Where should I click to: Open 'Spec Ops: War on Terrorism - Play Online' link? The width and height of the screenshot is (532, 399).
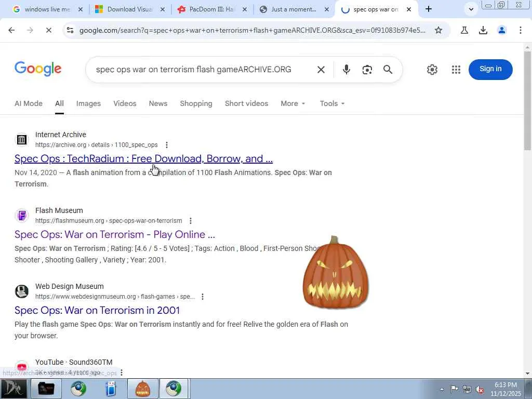pyautogui.click(x=115, y=234)
